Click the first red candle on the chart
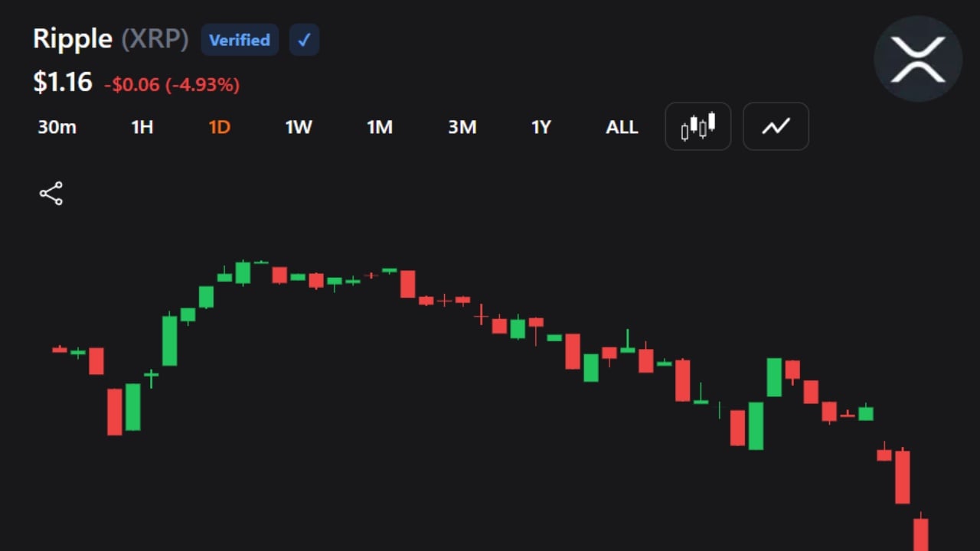 pos(60,350)
